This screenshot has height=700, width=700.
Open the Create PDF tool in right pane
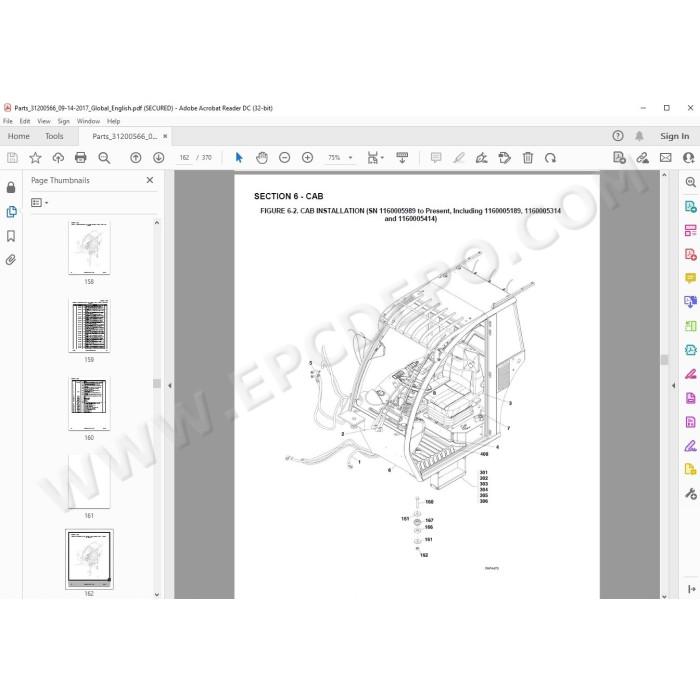tap(691, 254)
